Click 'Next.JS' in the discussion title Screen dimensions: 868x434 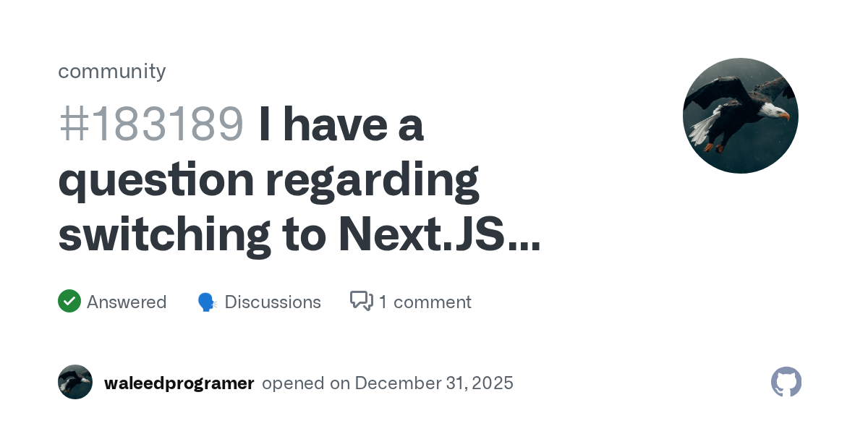423,235
